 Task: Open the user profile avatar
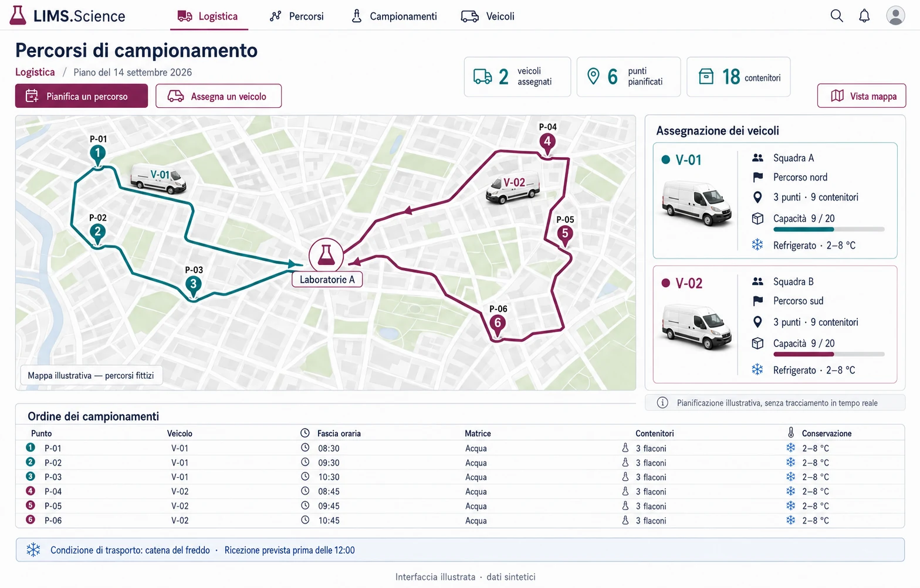895,16
